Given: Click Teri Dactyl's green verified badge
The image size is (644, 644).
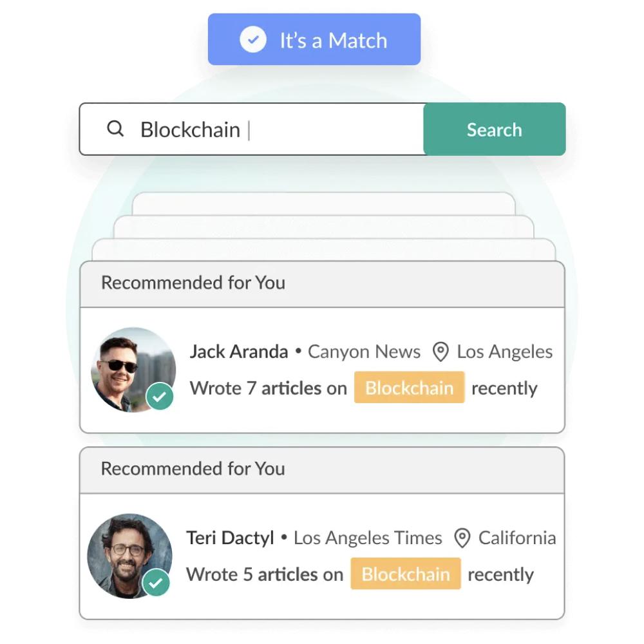Looking at the screenshot, I should (x=155, y=583).
